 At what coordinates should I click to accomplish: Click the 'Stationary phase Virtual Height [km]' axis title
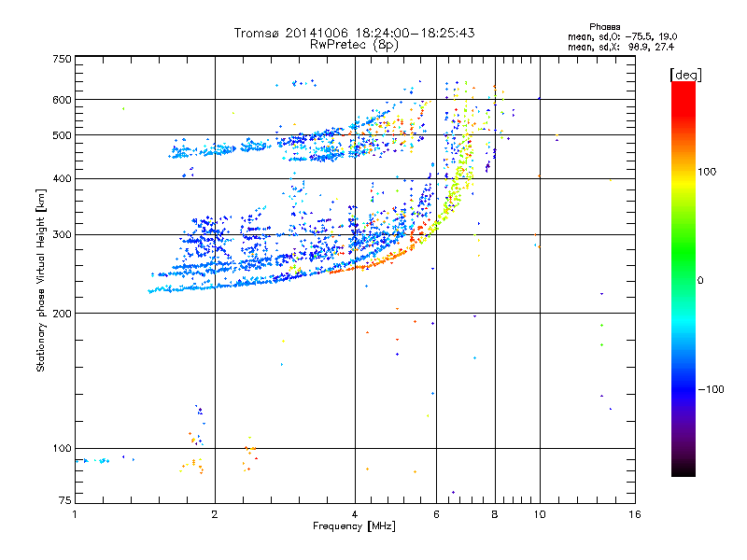click(40, 280)
